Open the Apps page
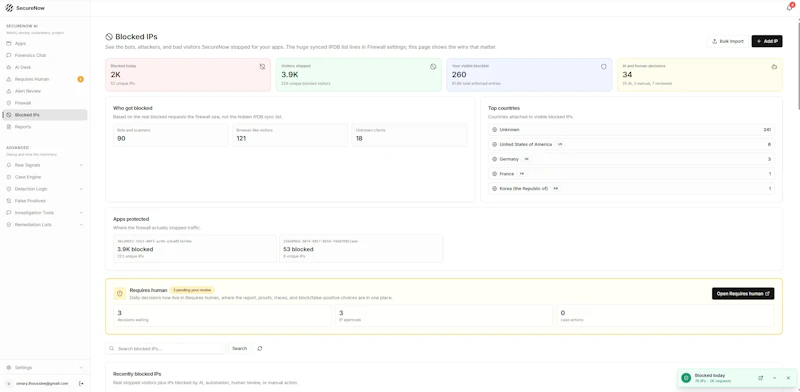The width and height of the screenshot is (800, 392). click(45, 43)
